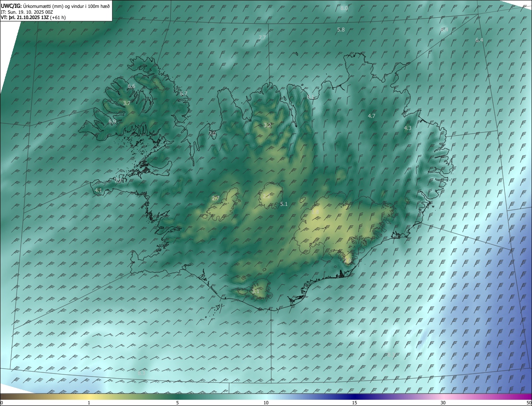Viewport: 532px width, 406px height.
Task: Click the 3.2 value label
Action: (x=268, y=125)
